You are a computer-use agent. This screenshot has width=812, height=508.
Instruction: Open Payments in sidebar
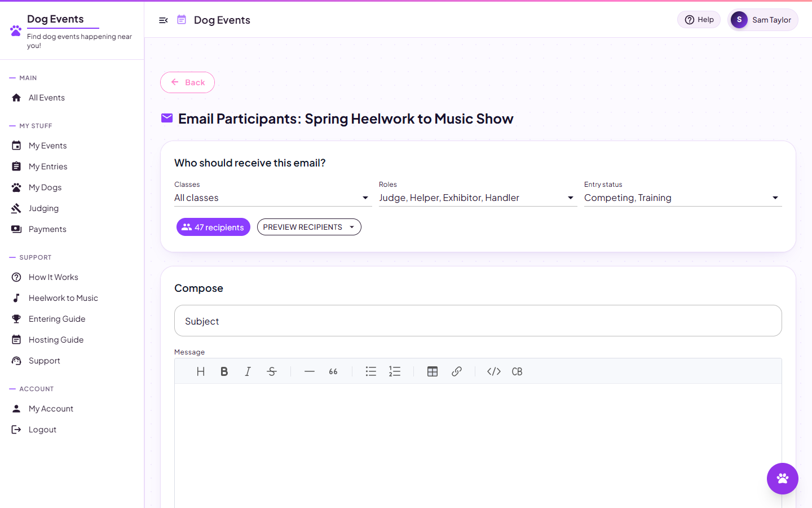(x=72, y=229)
